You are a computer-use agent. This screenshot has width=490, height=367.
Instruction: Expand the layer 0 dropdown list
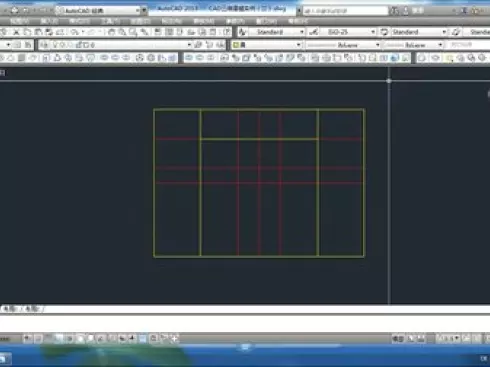[117, 45]
